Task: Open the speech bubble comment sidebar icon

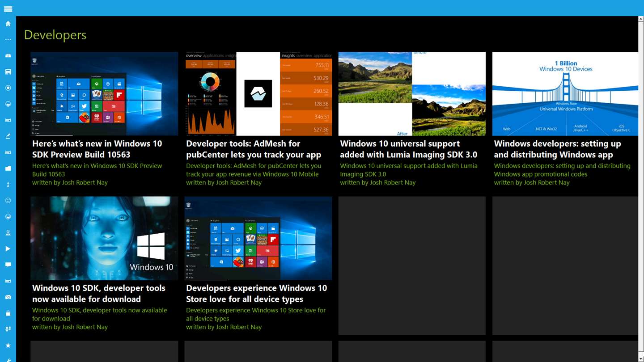Action: pyautogui.click(x=8, y=265)
